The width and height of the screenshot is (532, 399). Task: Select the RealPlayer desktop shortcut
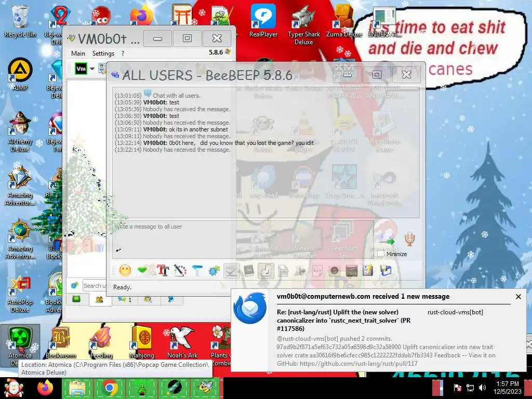tap(263, 21)
